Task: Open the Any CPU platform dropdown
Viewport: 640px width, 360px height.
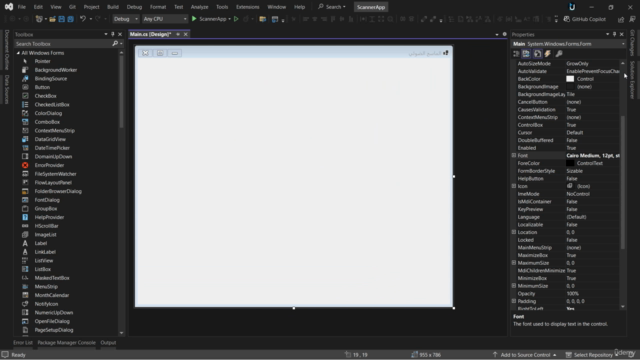Action: click(164, 19)
